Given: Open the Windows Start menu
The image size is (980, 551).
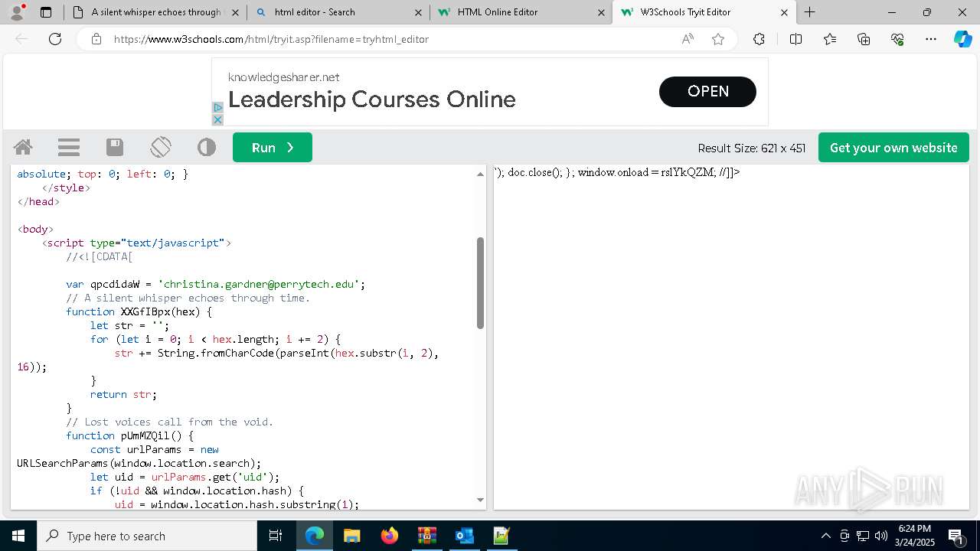Looking at the screenshot, I should point(18,536).
